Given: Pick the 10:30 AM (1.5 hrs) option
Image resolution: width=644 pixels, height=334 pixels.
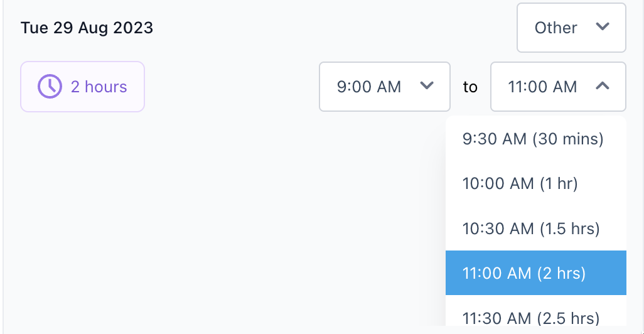Looking at the screenshot, I should pyautogui.click(x=536, y=229).
